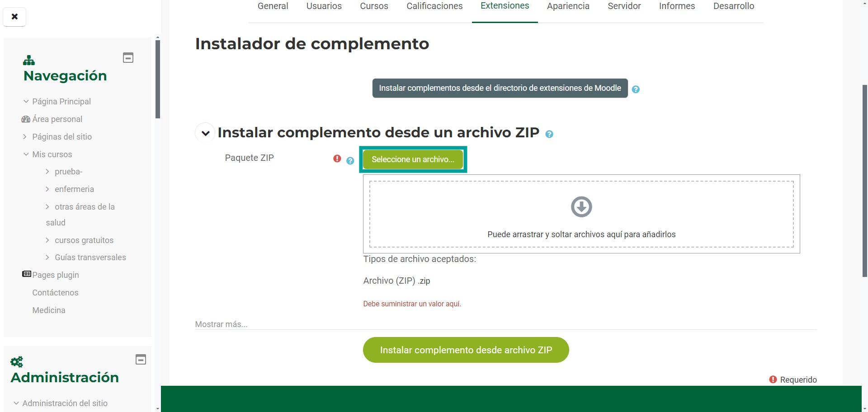868x412 pixels.
Task: Expand the enfermeria course node
Action: click(47, 189)
